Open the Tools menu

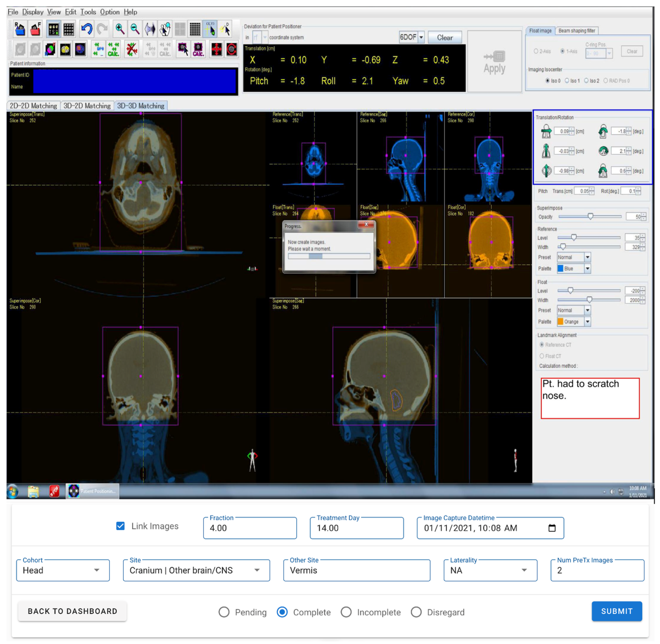pyautogui.click(x=88, y=12)
